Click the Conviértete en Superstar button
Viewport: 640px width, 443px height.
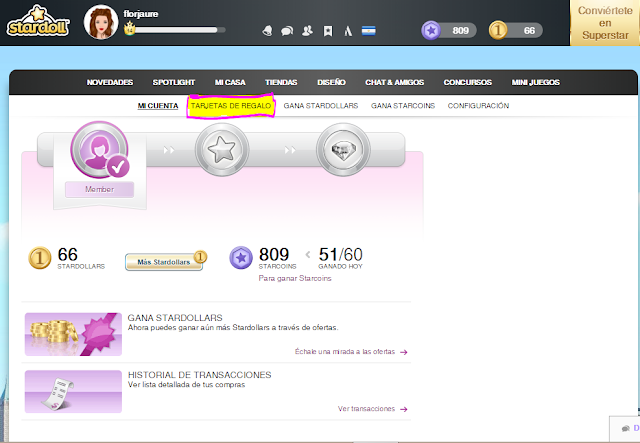click(x=605, y=23)
